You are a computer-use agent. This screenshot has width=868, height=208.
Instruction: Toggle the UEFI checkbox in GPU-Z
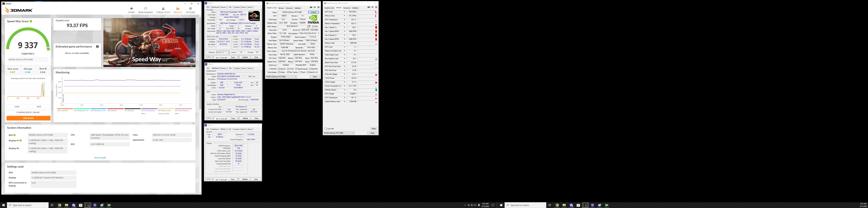(313, 26)
